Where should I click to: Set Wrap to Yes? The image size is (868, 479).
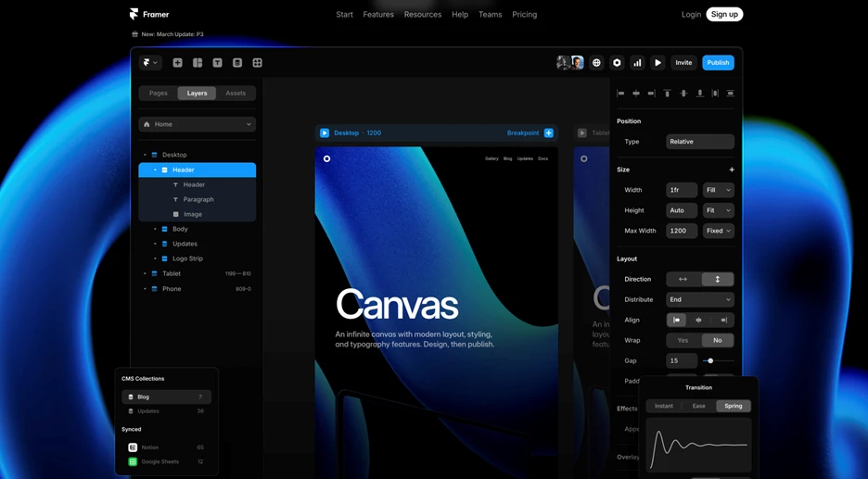[x=683, y=341]
